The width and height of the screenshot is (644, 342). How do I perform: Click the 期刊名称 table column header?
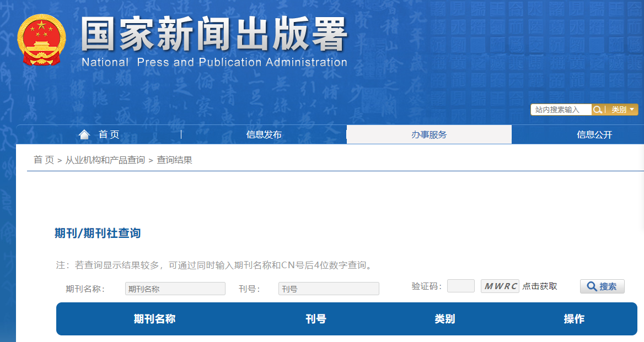[x=154, y=319]
